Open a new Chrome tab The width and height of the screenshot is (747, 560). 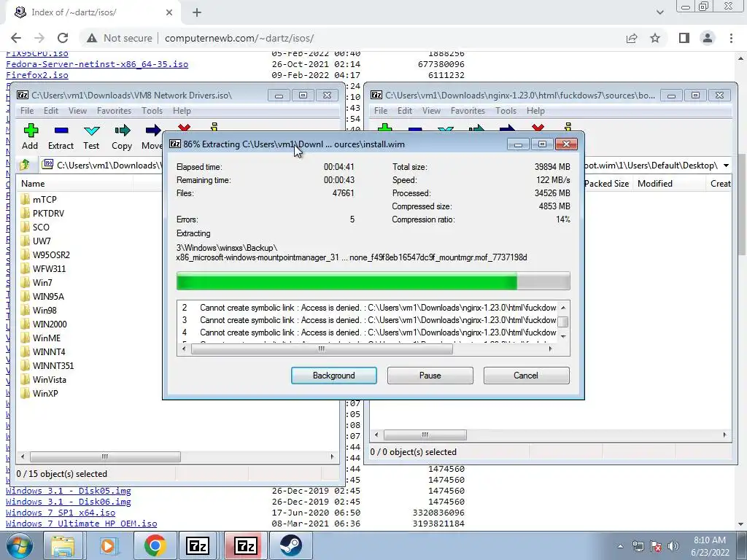pyautogui.click(x=197, y=12)
